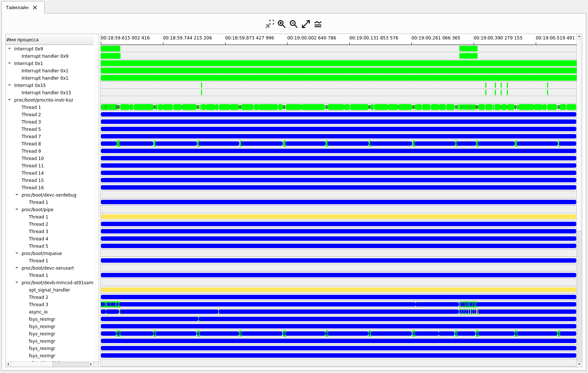Select the xpt_signal_handler thread row

(x=49, y=290)
